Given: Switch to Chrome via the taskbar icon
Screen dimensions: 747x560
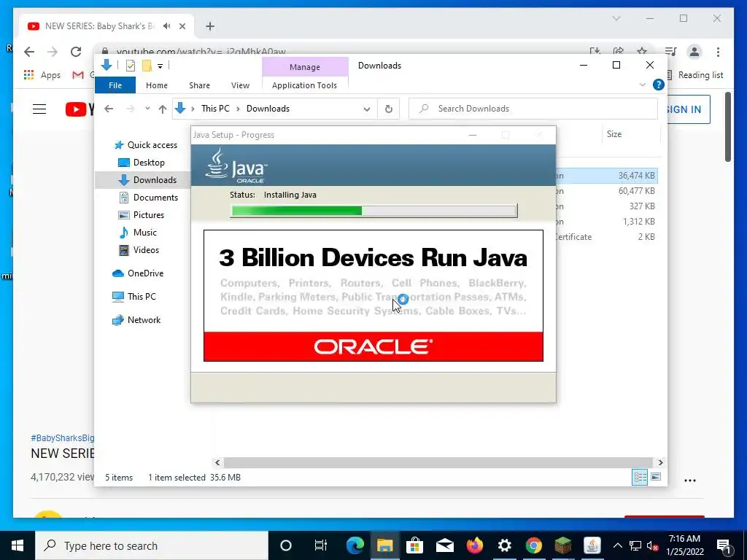Looking at the screenshot, I should (x=534, y=545).
